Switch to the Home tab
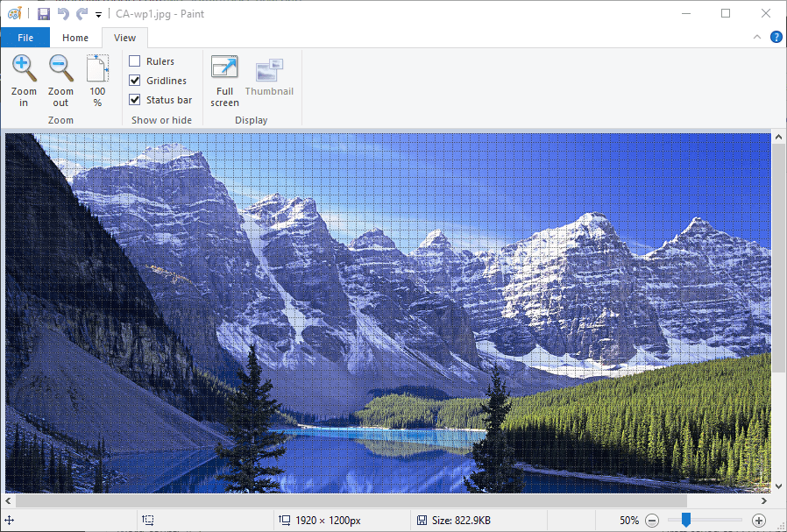This screenshot has height=532, width=787. 75,38
